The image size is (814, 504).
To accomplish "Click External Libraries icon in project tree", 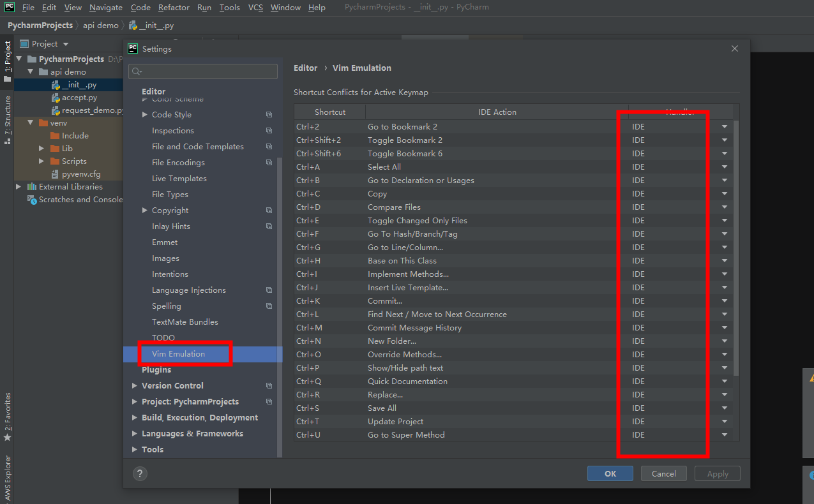I will [32, 187].
